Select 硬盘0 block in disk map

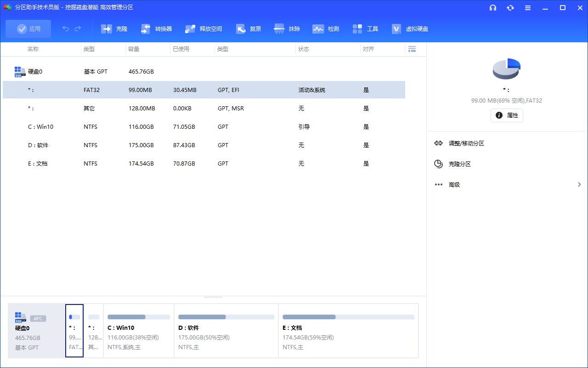36,330
